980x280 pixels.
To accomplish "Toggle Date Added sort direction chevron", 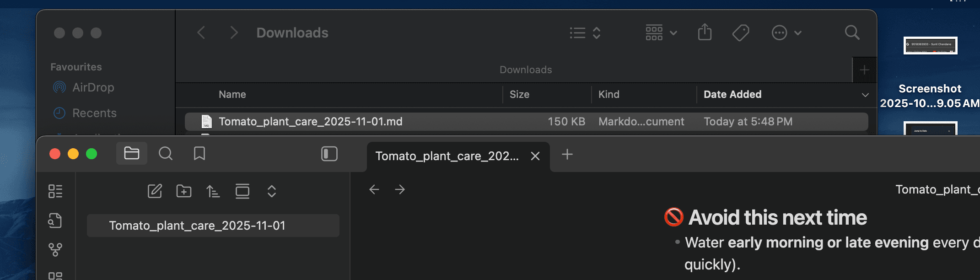I will [x=865, y=95].
